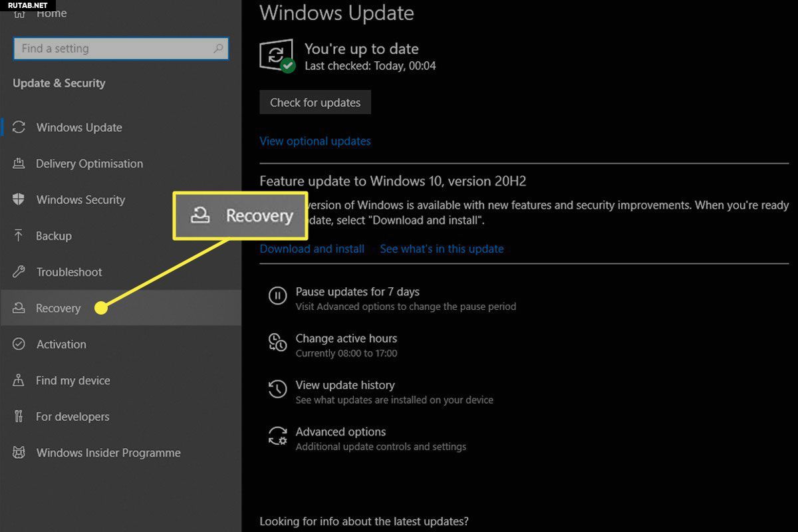Click 'See what updates are installed on your device'
The width and height of the screenshot is (798, 532).
tap(394, 400)
